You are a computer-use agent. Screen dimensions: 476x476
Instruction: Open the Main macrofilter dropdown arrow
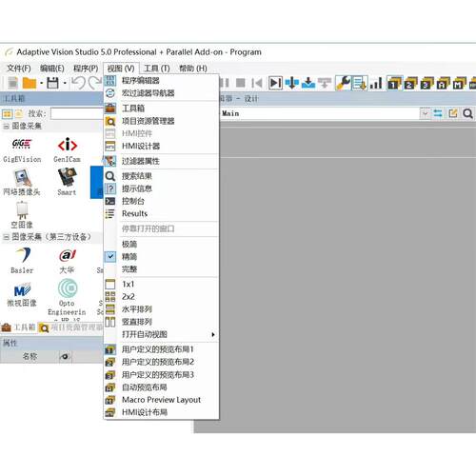426,113
